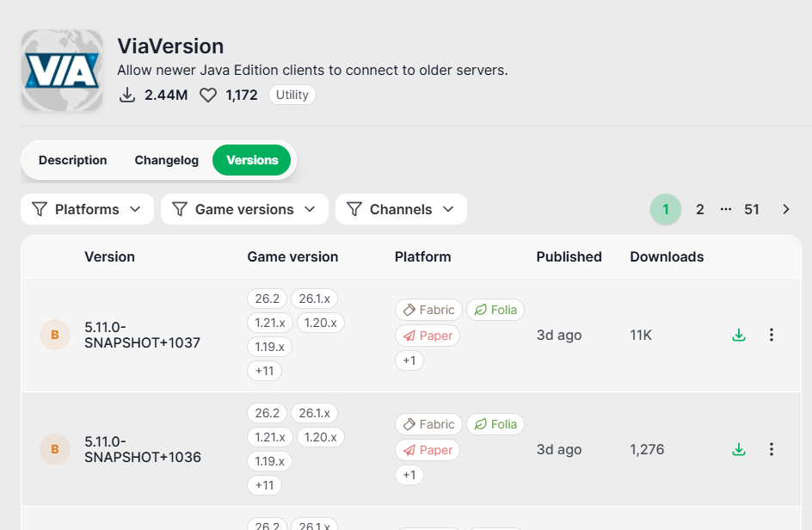Open version 5.11.0-SNAPSHOT+1036
This screenshot has height=530, width=812.
[x=143, y=449]
